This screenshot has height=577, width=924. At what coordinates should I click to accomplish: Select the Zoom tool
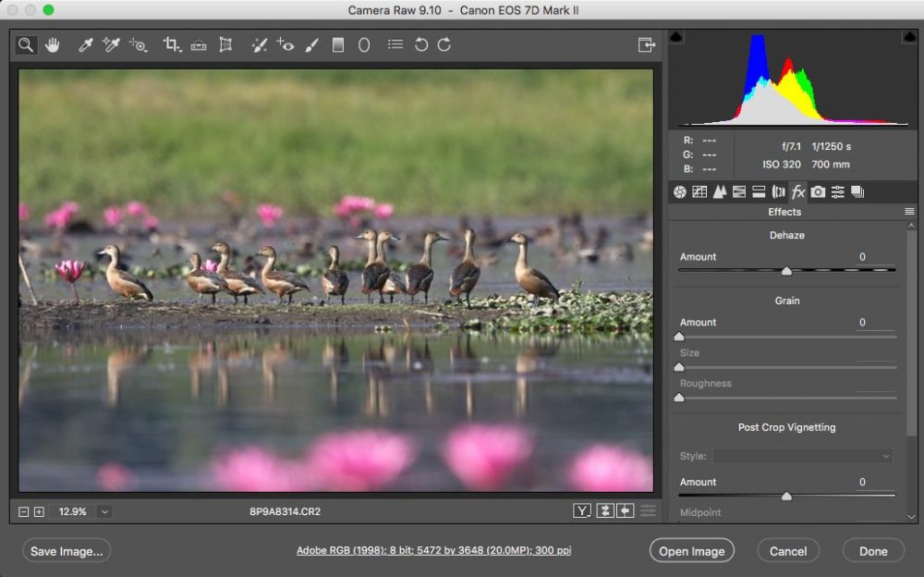[26, 43]
